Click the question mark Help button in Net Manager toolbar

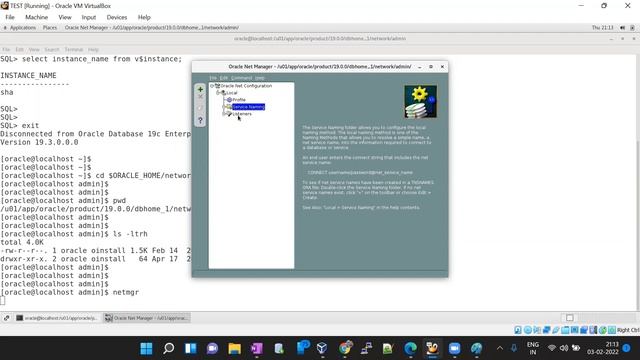[x=200, y=120]
